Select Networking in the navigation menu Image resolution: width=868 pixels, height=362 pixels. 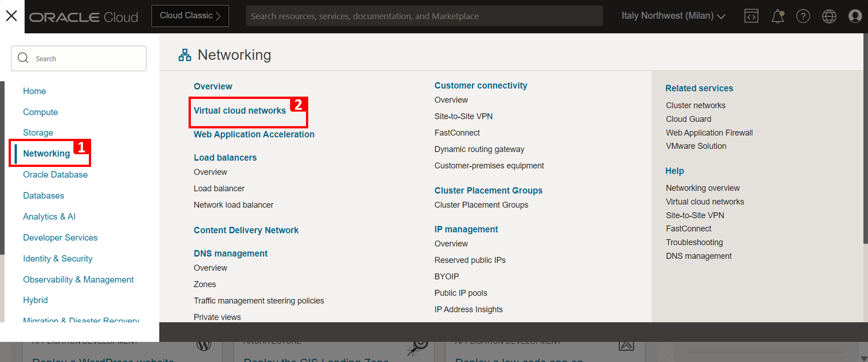(x=47, y=153)
